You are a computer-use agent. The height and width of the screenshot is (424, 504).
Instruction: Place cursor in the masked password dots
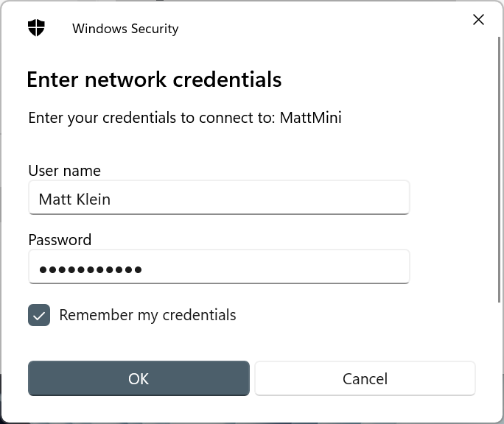90,269
